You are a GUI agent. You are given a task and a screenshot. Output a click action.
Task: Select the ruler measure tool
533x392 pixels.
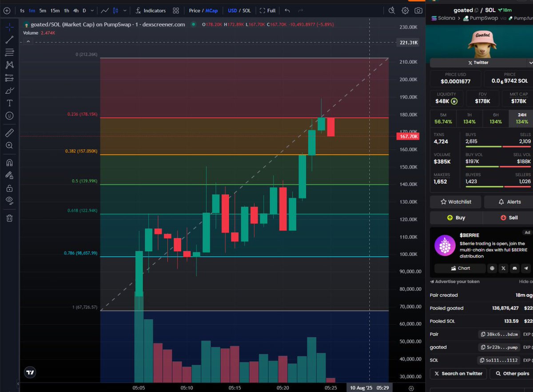pos(9,132)
